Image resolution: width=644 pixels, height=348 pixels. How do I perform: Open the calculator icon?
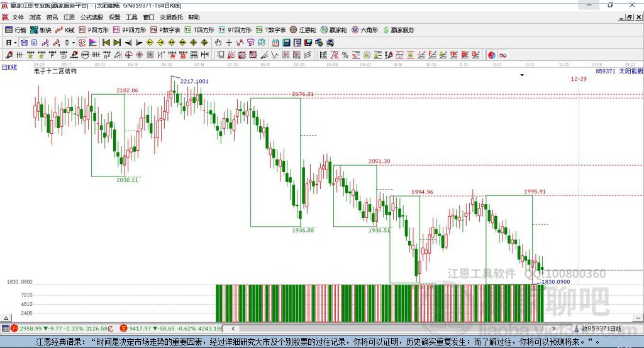pyautogui.click(x=287, y=43)
